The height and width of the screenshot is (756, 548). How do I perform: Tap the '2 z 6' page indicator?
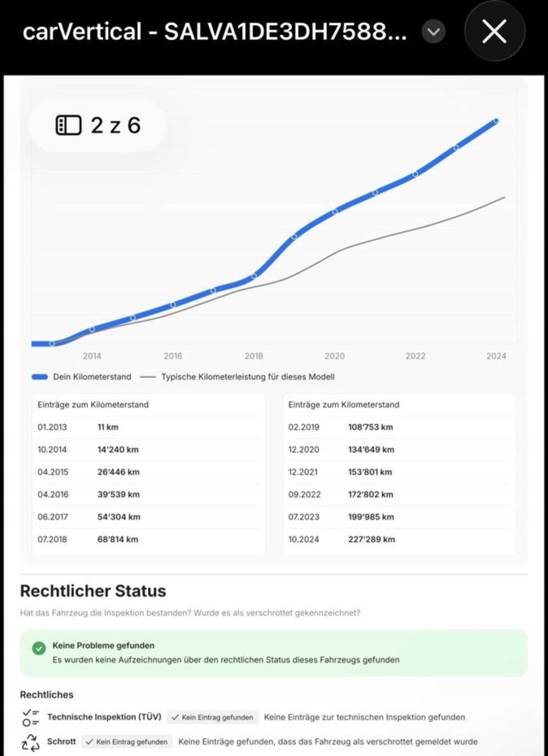pos(115,125)
